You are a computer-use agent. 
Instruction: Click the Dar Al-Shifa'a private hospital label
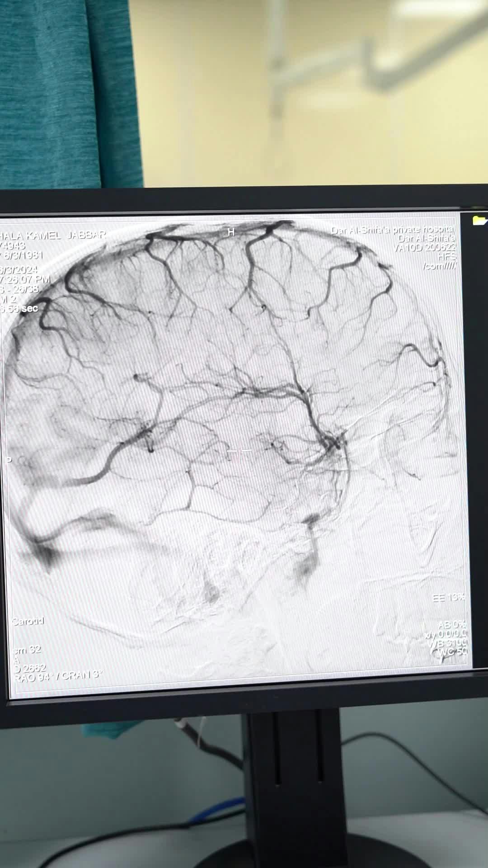pos(392,230)
